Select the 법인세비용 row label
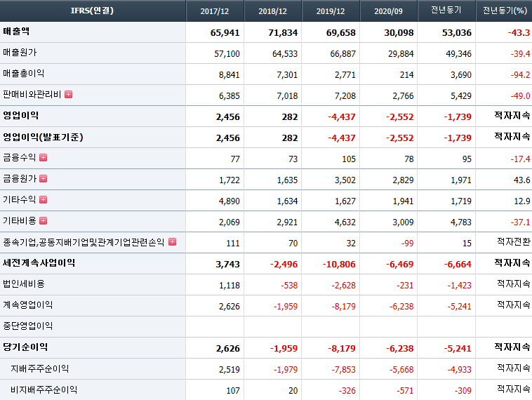 tap(24, 284)
